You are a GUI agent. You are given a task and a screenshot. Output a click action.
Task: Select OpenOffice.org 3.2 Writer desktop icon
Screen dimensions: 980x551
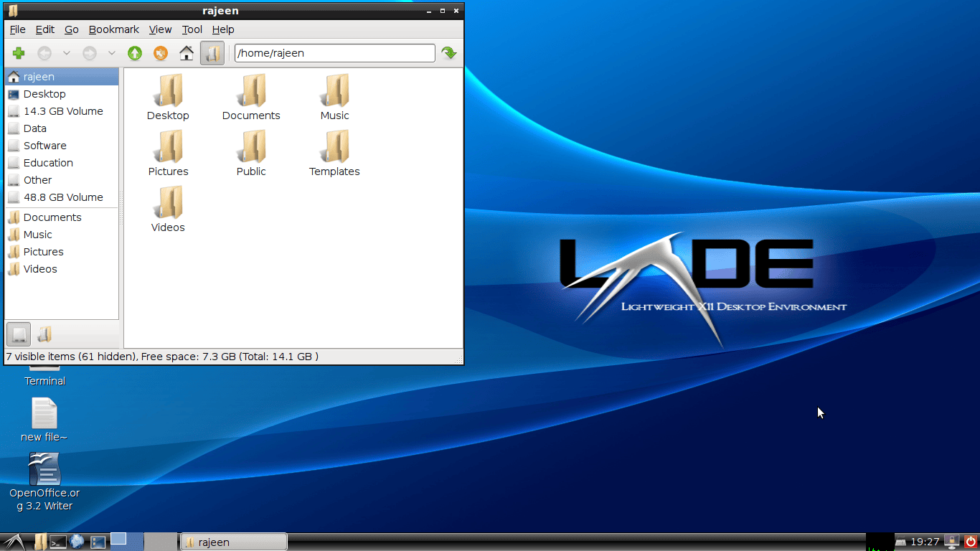coord(44,481)
